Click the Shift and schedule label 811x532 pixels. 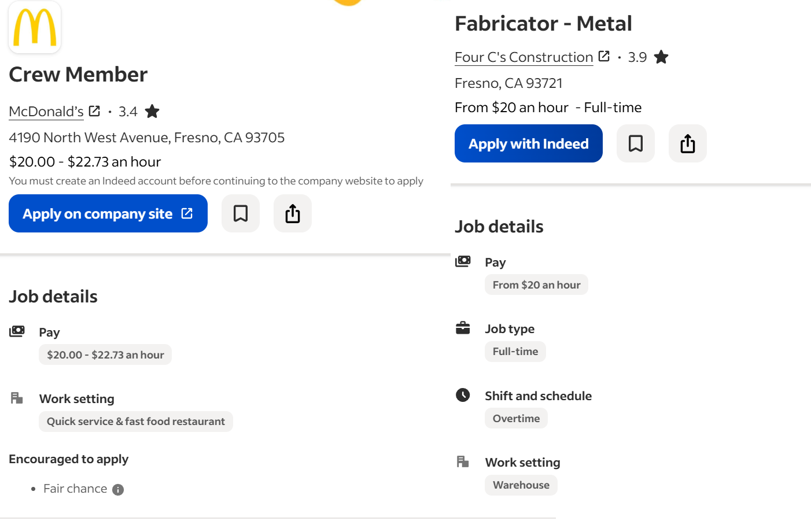[539, 396]
